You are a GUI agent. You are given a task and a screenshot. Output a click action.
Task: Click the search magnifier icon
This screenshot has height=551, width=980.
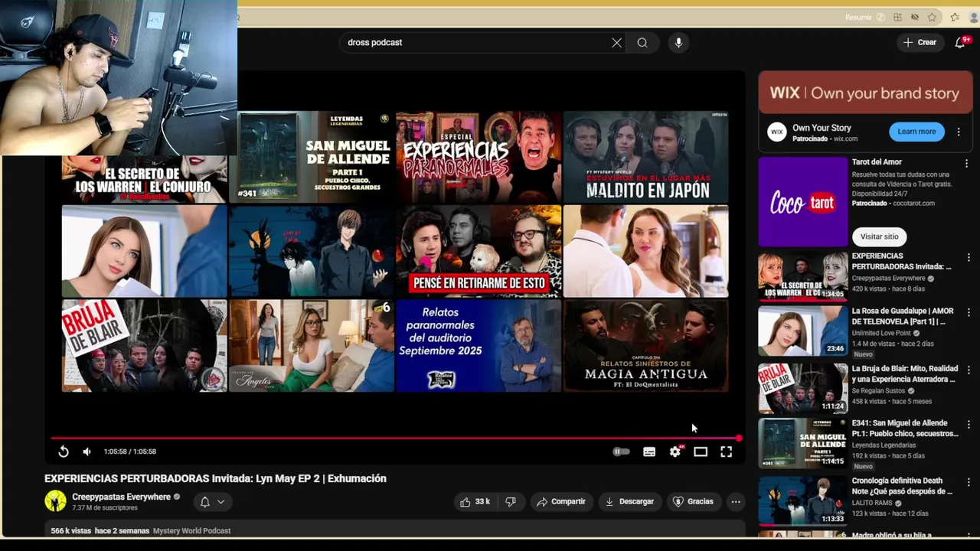(x=642, y=43)
